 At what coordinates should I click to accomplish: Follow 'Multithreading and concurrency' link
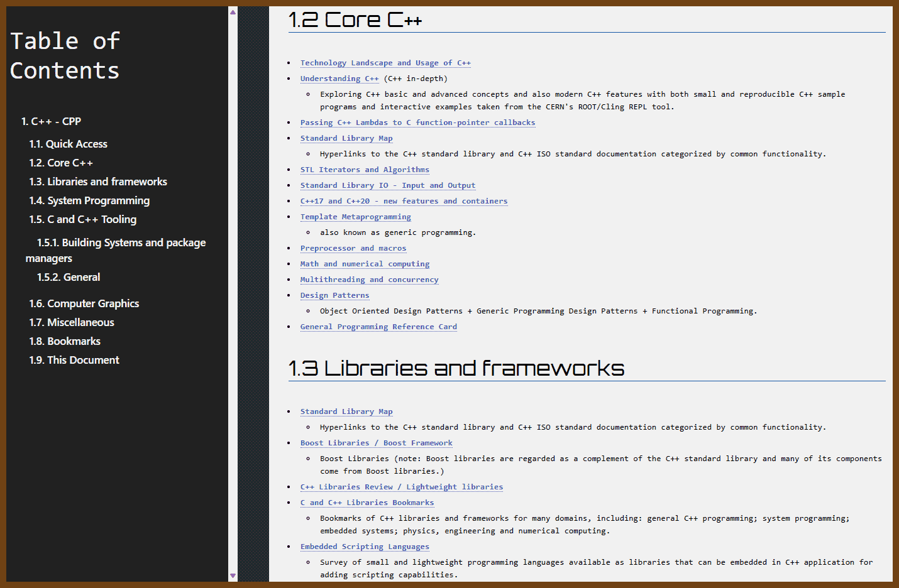pyautogui.click(x=369, y=280)
